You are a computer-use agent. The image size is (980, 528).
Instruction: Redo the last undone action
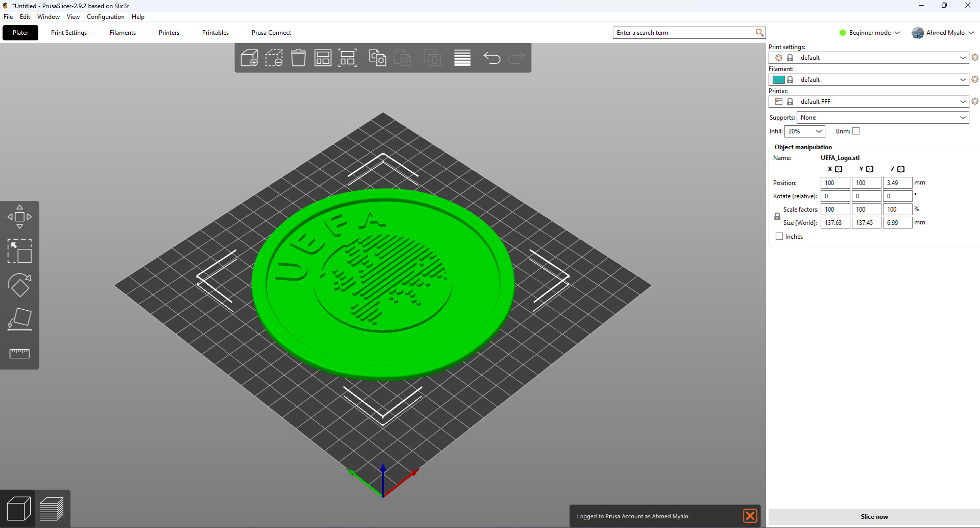pyautogui.click(x=516, y=58)
